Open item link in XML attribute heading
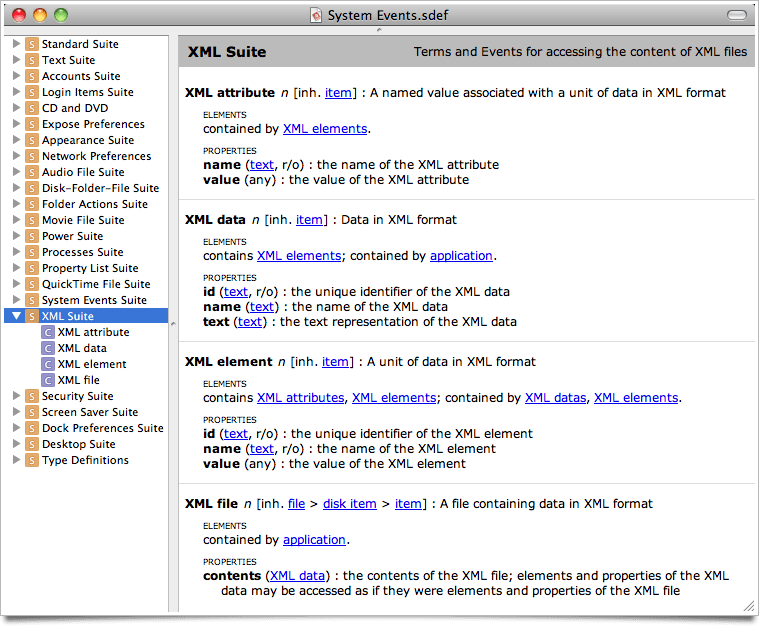Viewport: 759px width, 626px height. 338,92
